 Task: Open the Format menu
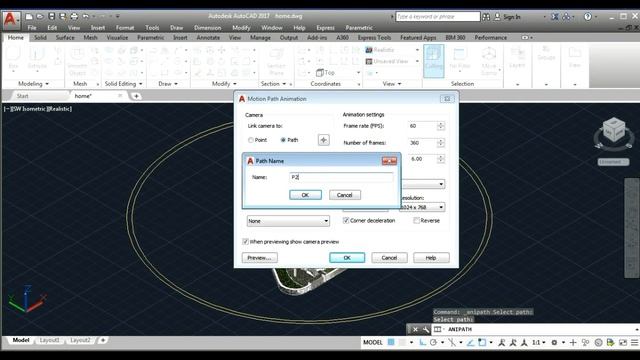tap(125, 28)
